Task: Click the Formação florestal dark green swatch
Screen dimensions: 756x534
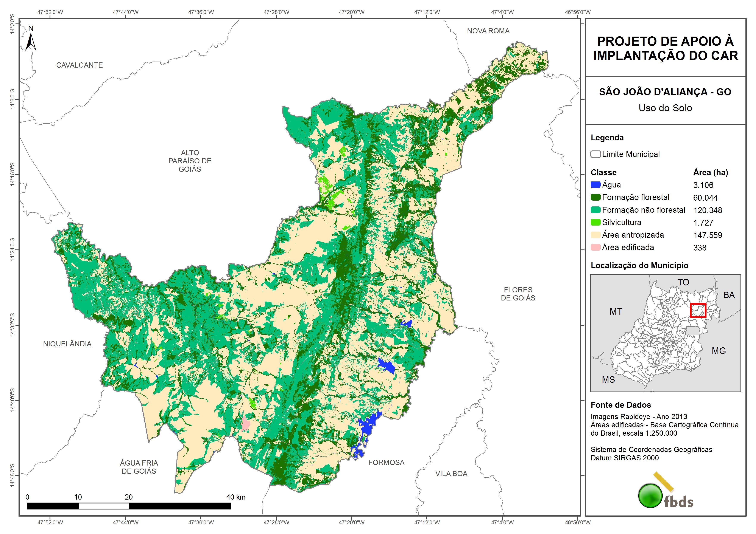Action: tap(595, 197)
